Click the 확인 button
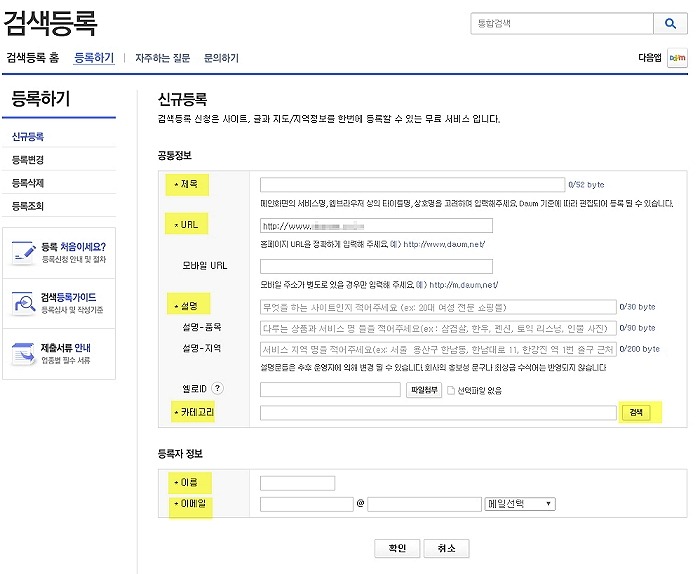The width and height of the screenshot is (700, 574). coord(397,548)
